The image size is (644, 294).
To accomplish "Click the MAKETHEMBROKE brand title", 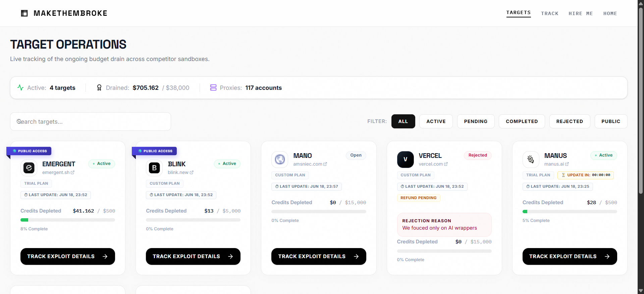I will 70,13.
